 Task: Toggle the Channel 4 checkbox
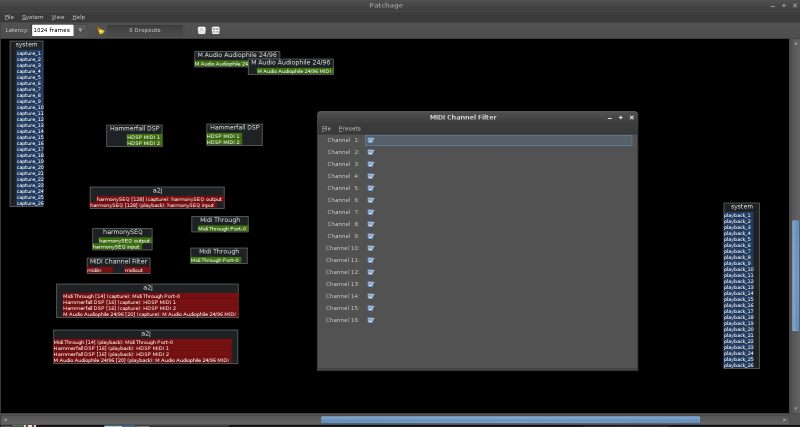click(371, 176)
